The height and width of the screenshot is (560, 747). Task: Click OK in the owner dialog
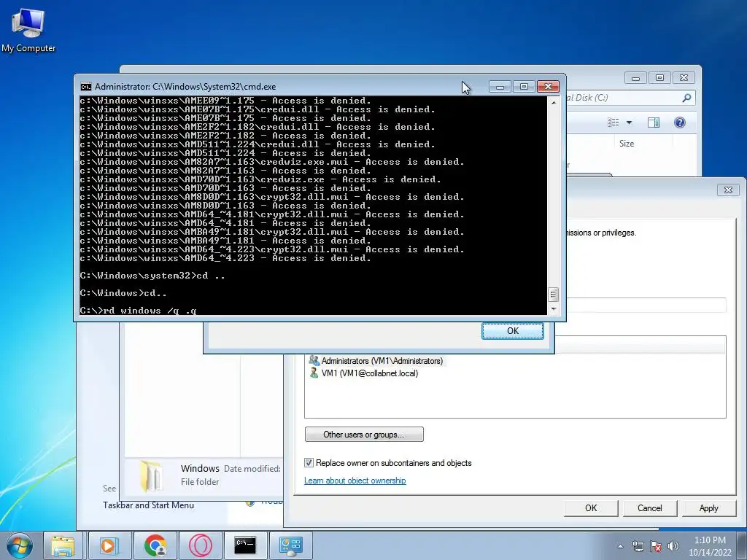591,508
